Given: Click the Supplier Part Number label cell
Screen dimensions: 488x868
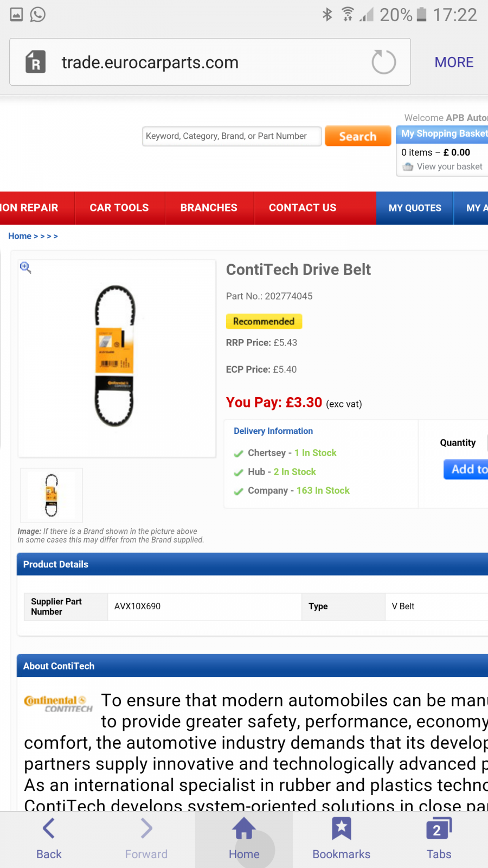Looking at the screenshot, I should 66,607.
